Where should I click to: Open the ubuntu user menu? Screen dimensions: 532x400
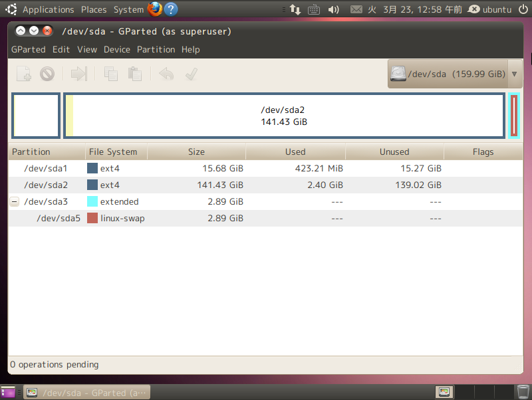coord(489,9)
